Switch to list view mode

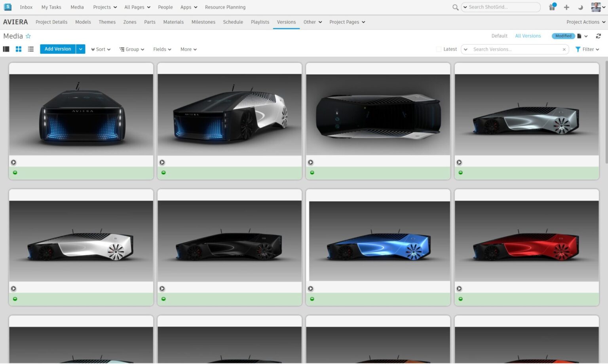[30, 49]
